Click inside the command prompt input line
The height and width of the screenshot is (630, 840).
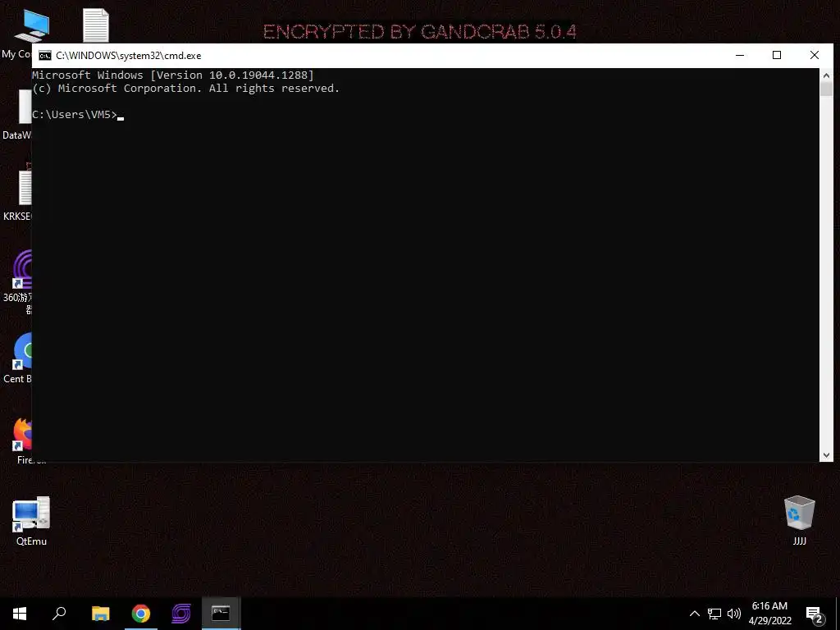tap(426, 115)
